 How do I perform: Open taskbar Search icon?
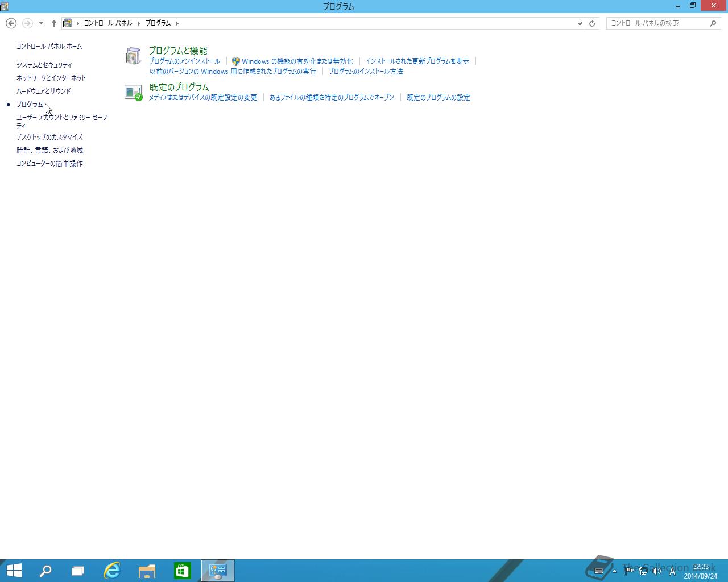[45, 571]
